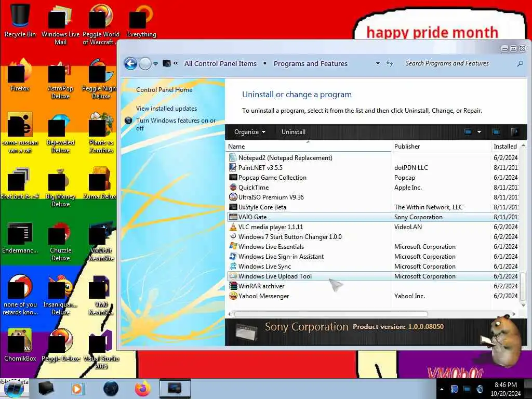The image size is (532, 399).
Task: Click the change view icon in toolbar
Action: 468,131
